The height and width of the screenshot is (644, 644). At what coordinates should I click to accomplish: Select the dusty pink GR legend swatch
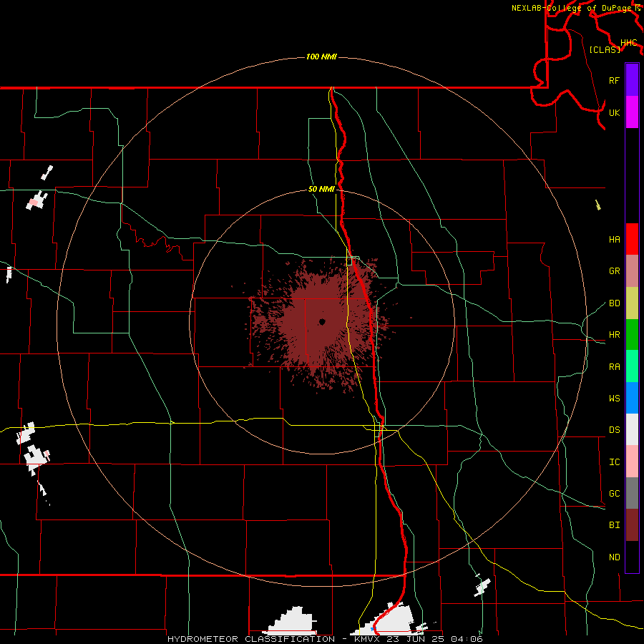[632, 270]
